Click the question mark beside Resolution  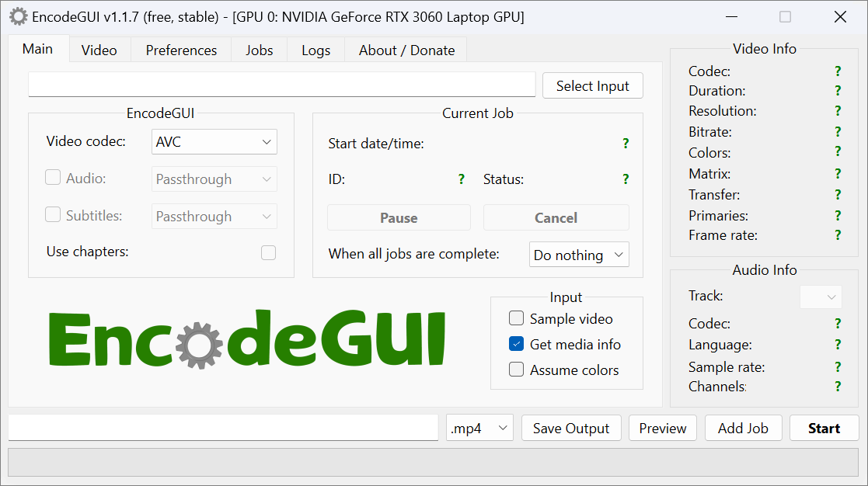838,111
